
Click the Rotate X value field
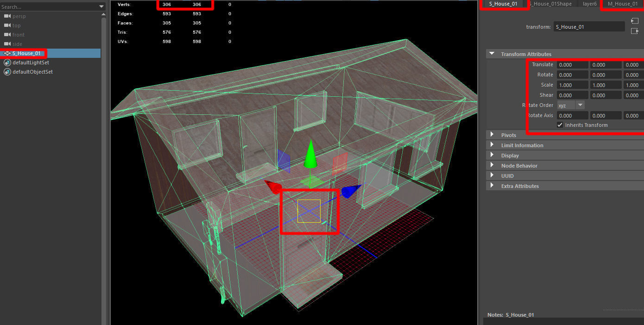tap(573, 75)
